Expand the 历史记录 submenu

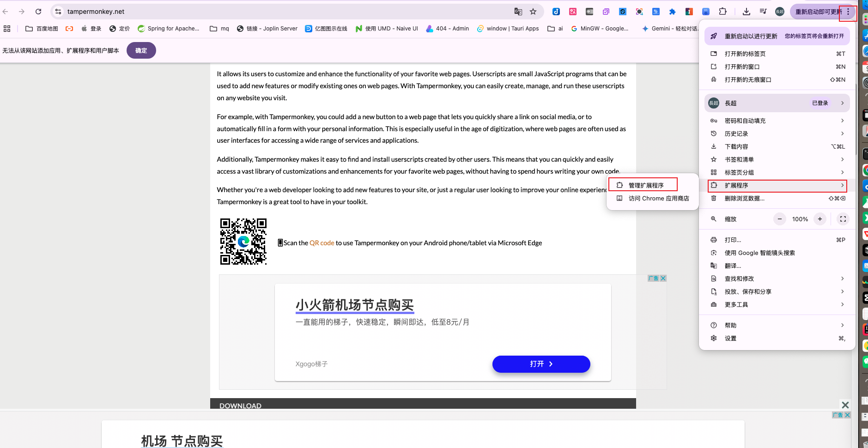tap(777, 133)
